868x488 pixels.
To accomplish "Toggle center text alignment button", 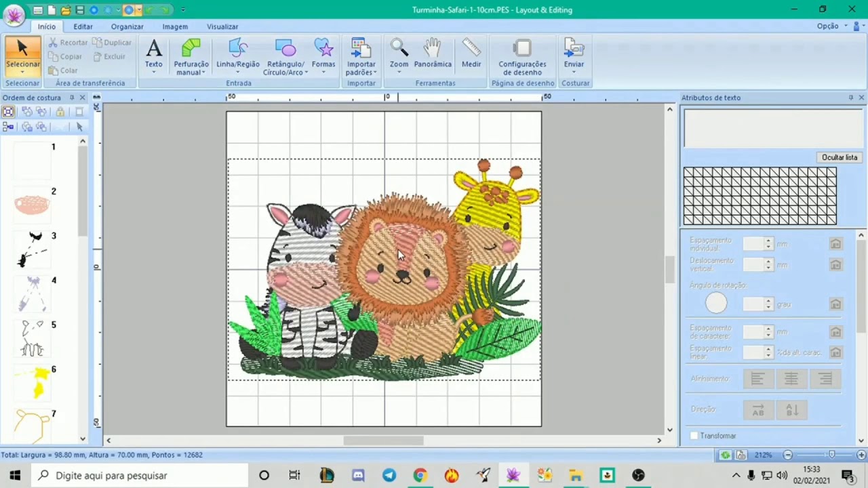I will point(791,379).
